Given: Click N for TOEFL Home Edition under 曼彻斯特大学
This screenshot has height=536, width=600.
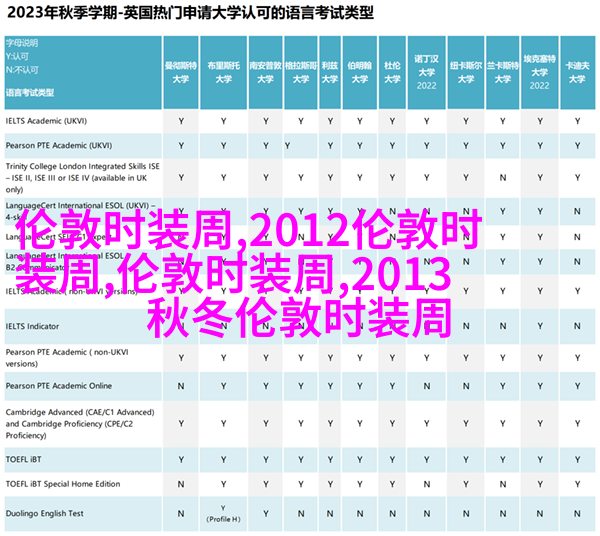Looking at the screenshot, I should click(181, 484).
